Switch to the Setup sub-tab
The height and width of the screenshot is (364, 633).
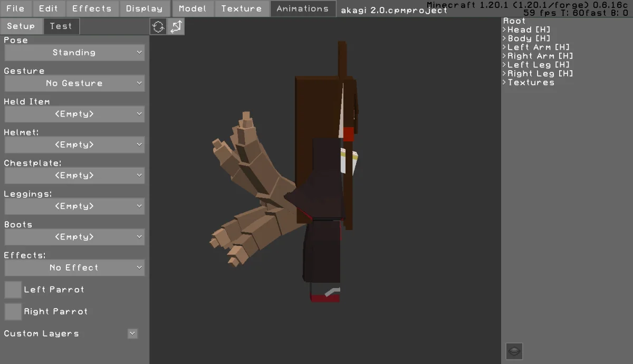[x=21, y=26]
